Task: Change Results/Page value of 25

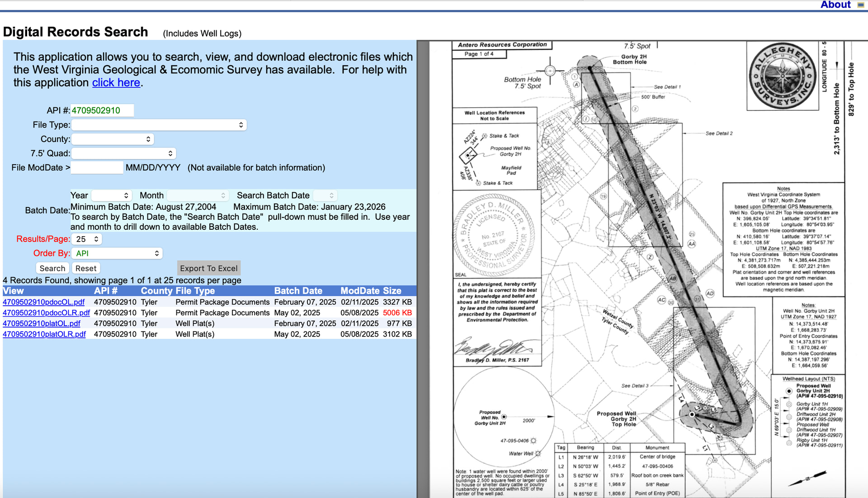Action: coord(87,239)
